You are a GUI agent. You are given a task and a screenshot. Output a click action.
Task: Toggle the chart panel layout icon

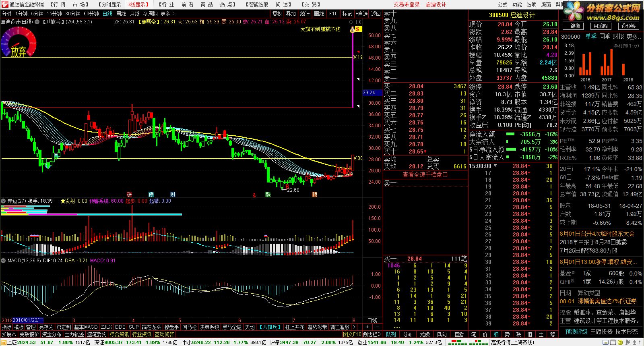[359, 22]
